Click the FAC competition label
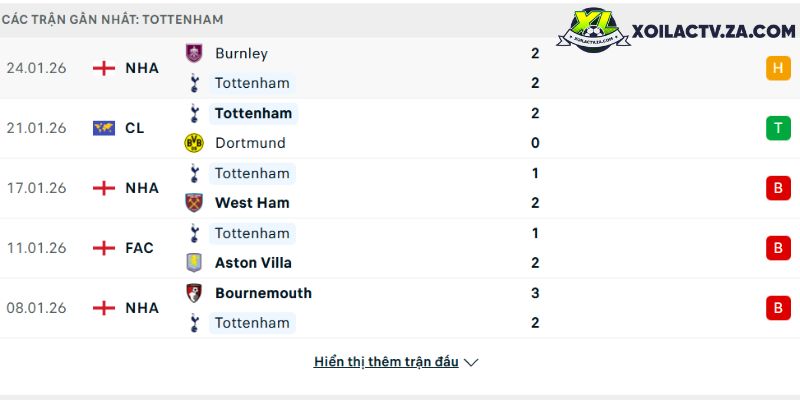This screenshot has width=800, height=400. pyautogui.click(x=139, y=248)
